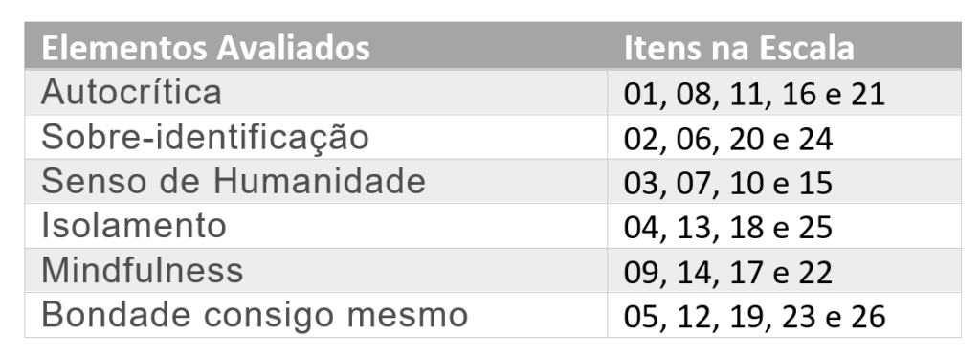The height and width of the screenshot is (357, 980).
Task: Select the Autocrítica cell
Action: coord(316,92)
